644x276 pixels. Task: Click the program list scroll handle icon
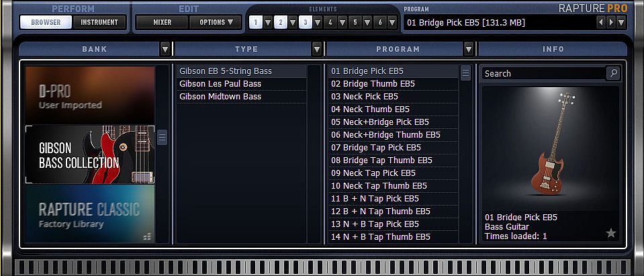click(x=465, y=73)
